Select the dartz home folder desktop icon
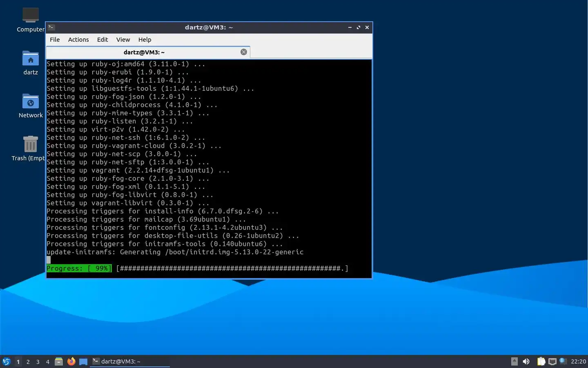The height and width of the screenshot is (368, 588). [31, 63]
